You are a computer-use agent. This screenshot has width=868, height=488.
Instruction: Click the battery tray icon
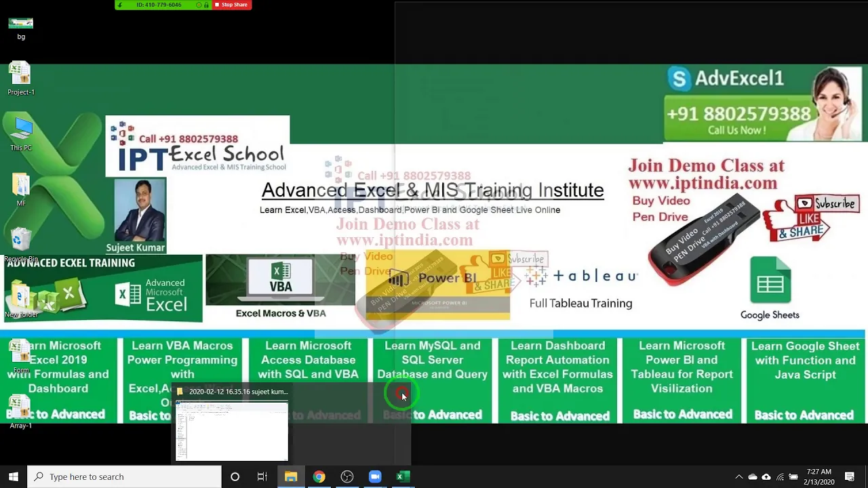click(793, 476)
